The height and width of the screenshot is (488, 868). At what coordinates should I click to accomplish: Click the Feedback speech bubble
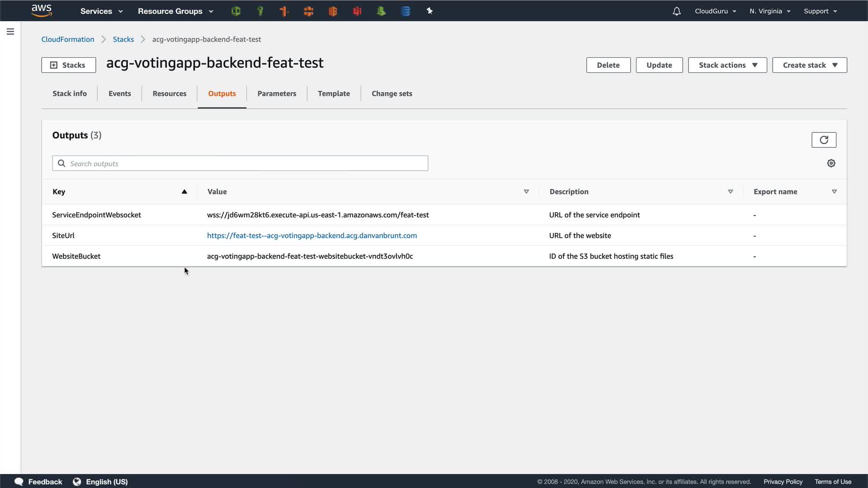point(19,482)
